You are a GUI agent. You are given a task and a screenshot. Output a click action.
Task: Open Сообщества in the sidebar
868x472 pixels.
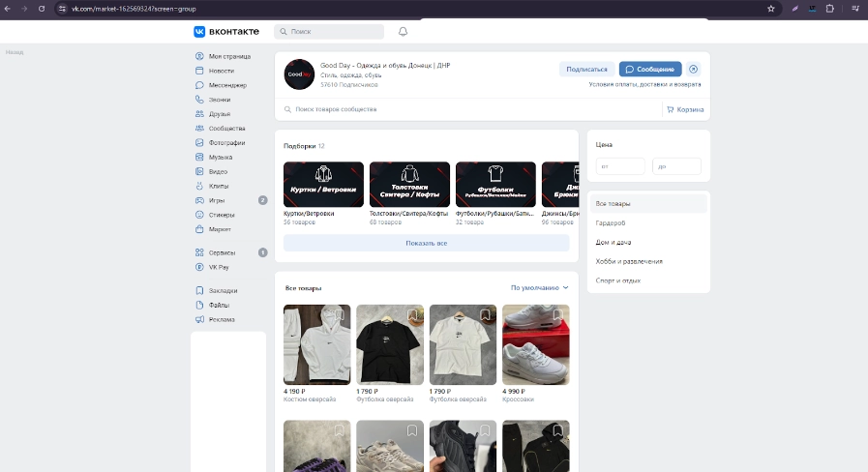pos(226,129)
